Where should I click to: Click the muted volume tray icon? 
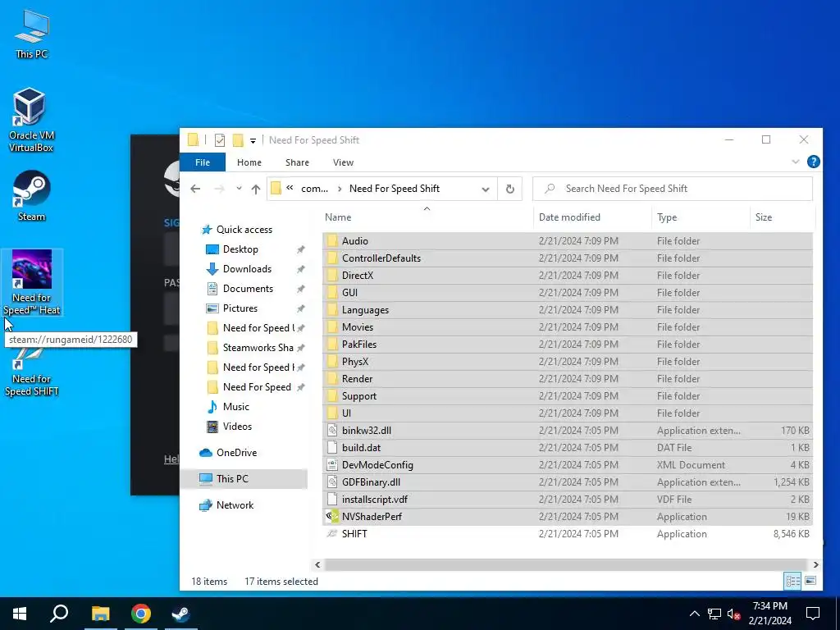coord(734,614)
